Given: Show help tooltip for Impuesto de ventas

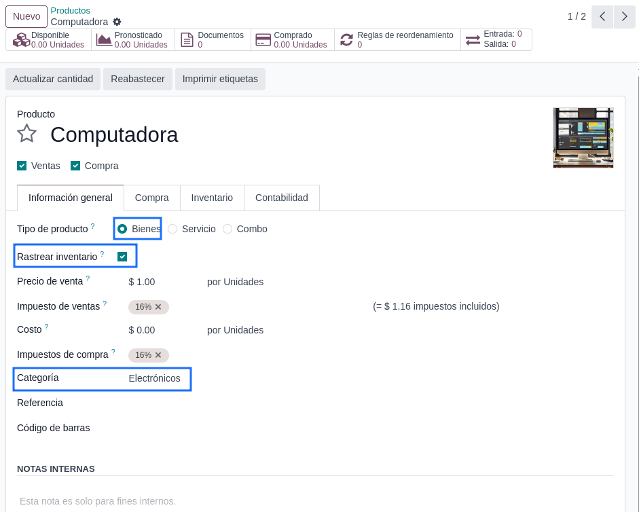Looking at the screenshot, I should click(105, 303).
